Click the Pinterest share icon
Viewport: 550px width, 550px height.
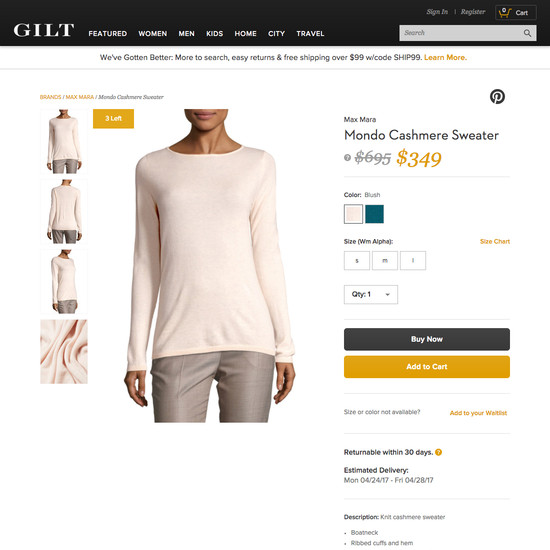[x=497, y=96]
